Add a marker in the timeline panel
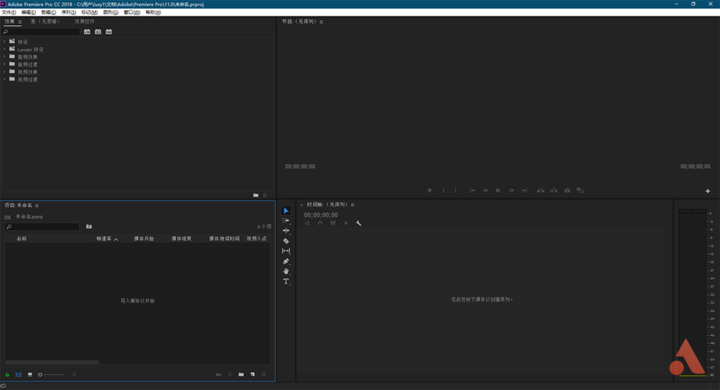 [x=346, y=223]
